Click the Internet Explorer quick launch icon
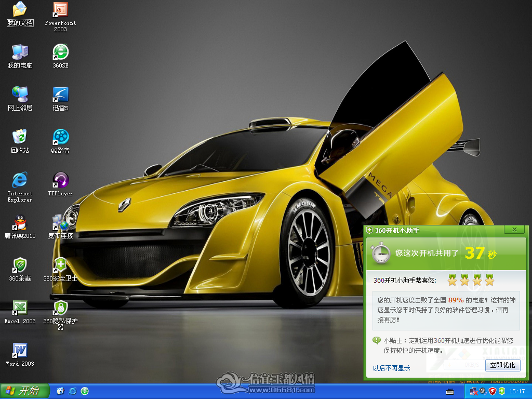This screenshot has height=399, width=532. click(73, 391)
